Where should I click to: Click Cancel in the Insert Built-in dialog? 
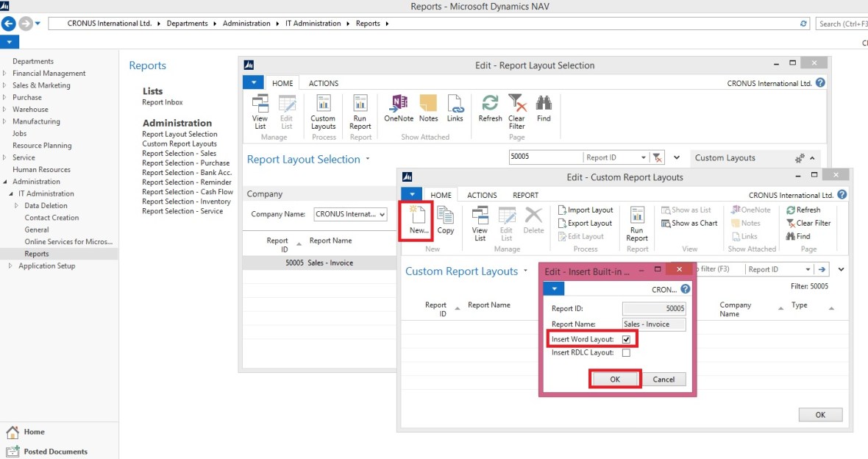point(664,380)
